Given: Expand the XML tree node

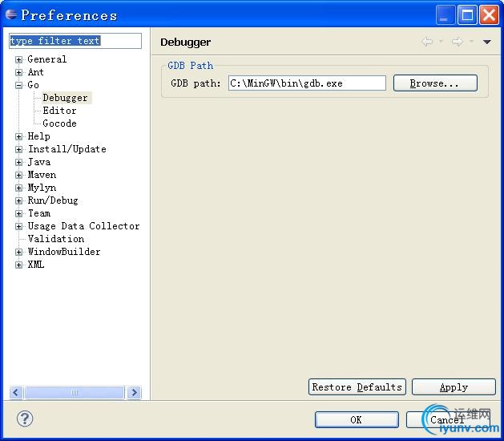Looking at the screenshot, I should pos(18,265).
